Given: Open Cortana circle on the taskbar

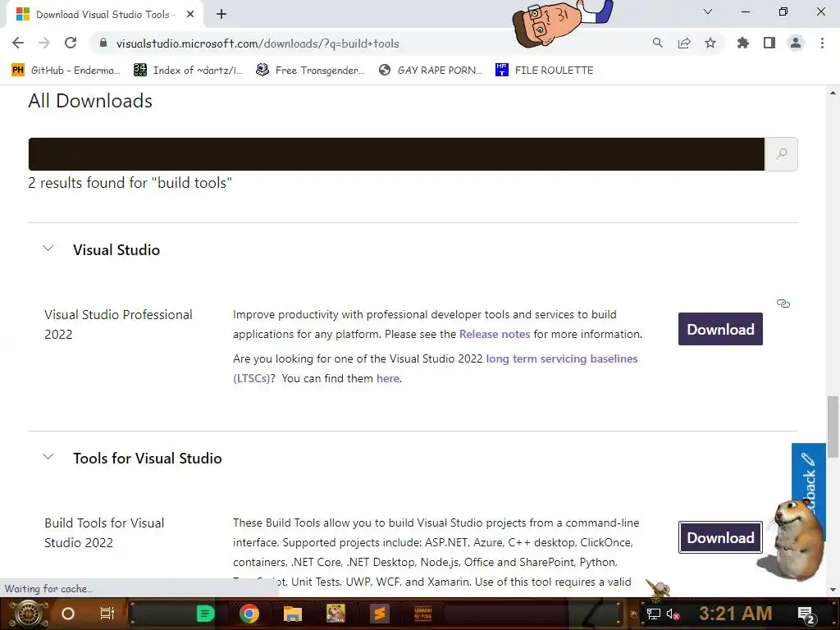Looking at the screenshot, I should tap(68, 614).
